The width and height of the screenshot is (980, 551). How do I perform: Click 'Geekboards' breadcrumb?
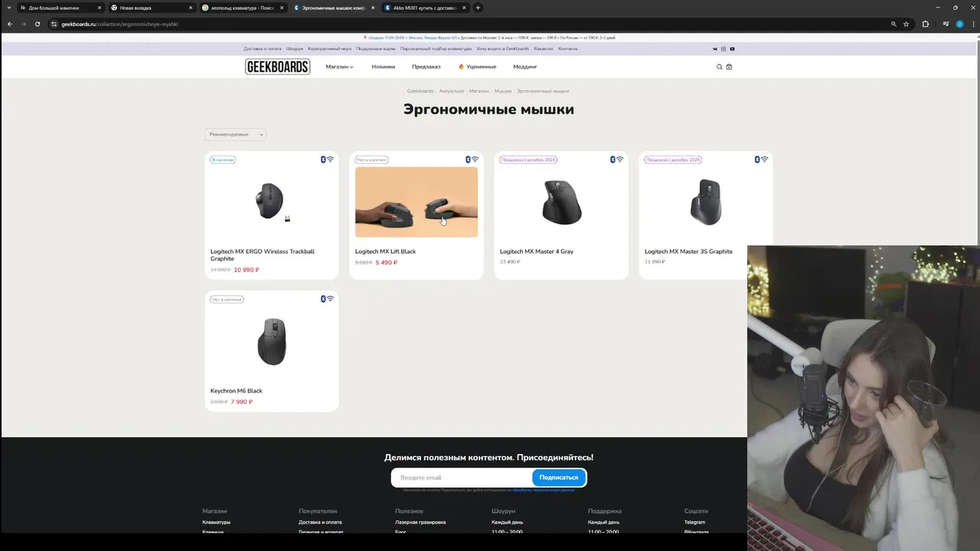[x=420, y=91]
